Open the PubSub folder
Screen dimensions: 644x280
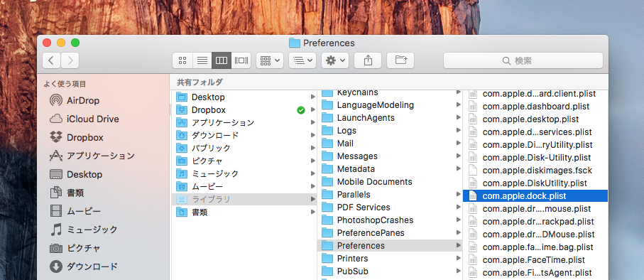[391, 271]
